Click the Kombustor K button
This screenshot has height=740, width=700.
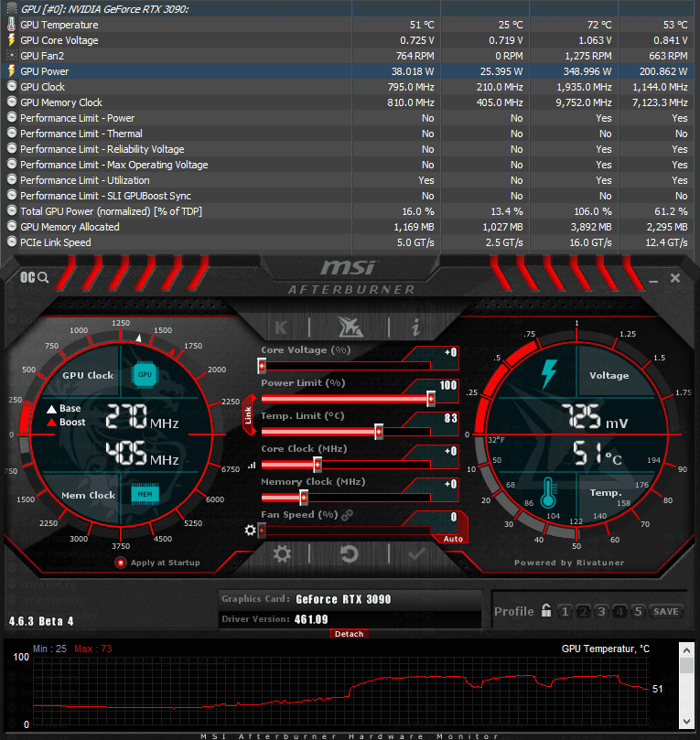click(281, 327)
